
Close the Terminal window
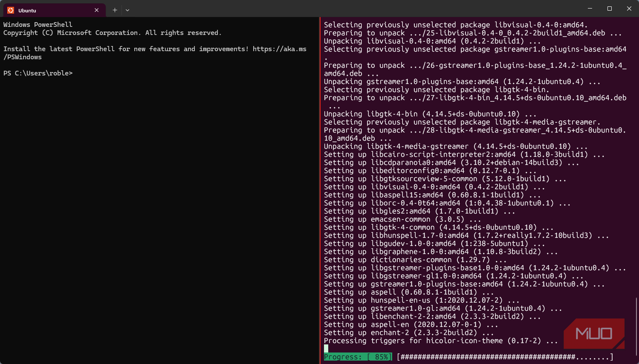pos(629,9)
